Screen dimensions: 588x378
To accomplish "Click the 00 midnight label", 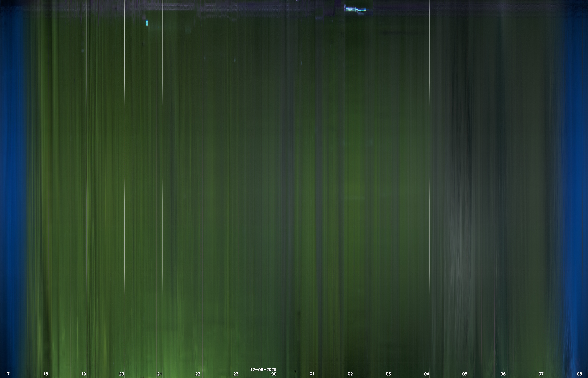I will coord(274,374).
